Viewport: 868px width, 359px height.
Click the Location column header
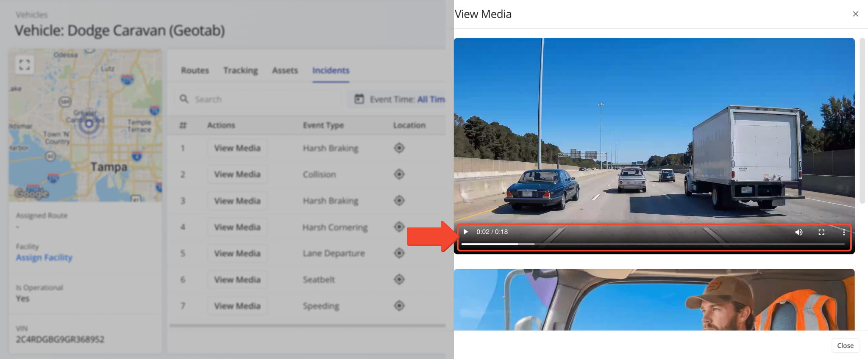pyautogui.click(x=409, y=125)
